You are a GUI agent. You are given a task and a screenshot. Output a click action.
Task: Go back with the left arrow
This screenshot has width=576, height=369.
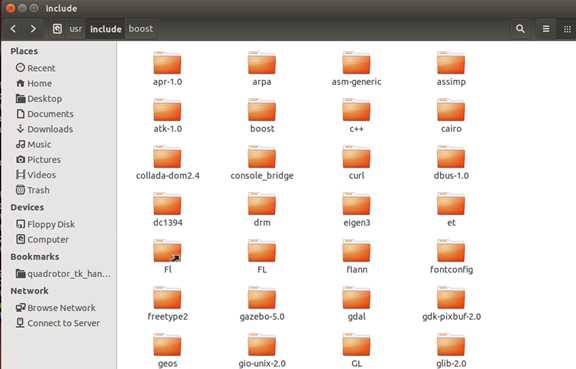[13, 29]
